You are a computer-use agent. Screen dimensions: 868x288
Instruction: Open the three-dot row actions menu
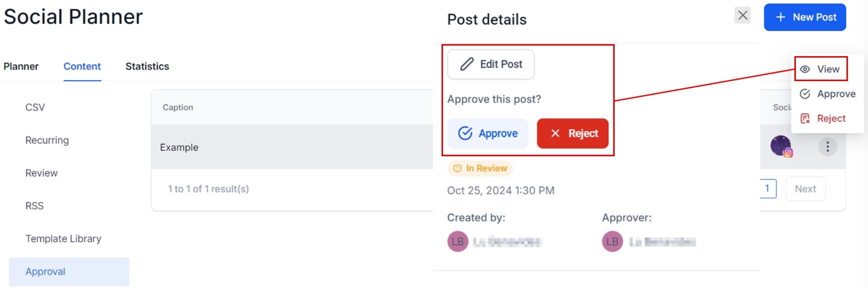(827, 147)
